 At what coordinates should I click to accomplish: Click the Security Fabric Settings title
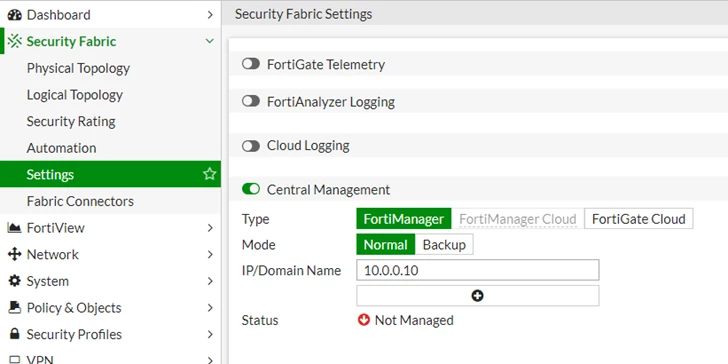point(304,14)
